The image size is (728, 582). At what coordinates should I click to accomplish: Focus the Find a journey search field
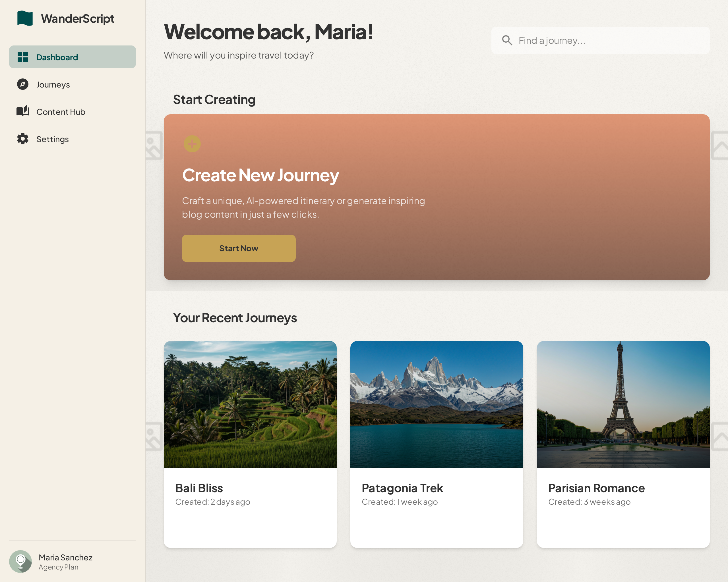(x=608, y=40)
